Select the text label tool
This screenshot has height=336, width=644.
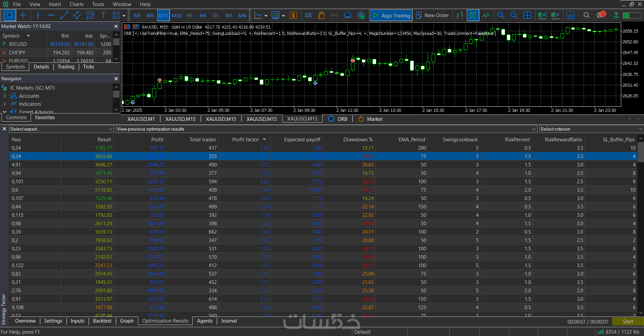(x=103, y=15)
